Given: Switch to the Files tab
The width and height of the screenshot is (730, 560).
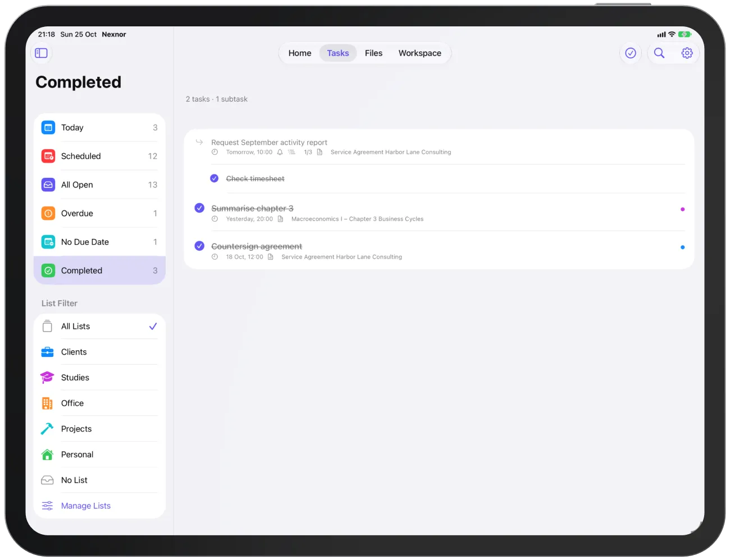Looking at the screenshot, I should (x=373, y=53).
